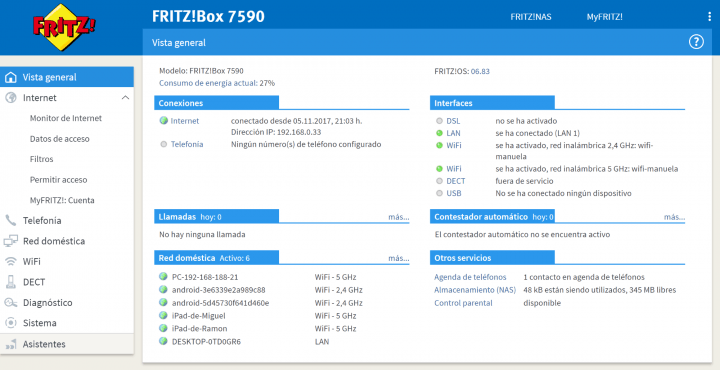Click the Internet globe icon in sidebar
The height and width of the screenshot is (370, 720).
pyautogui.click(x=11, y=98)
